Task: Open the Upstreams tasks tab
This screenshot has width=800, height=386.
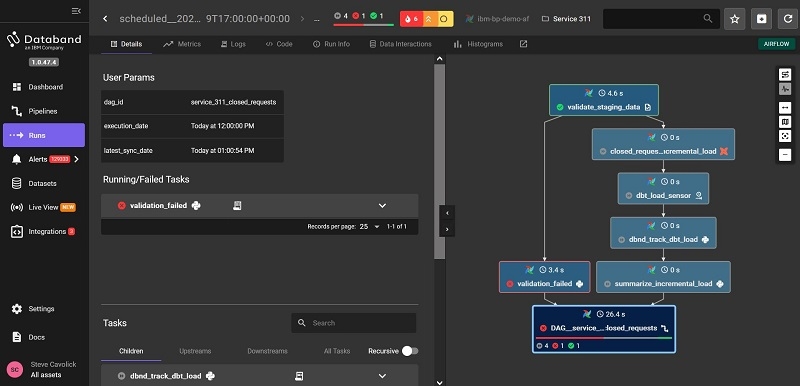Action: click(x=195, y=351)
